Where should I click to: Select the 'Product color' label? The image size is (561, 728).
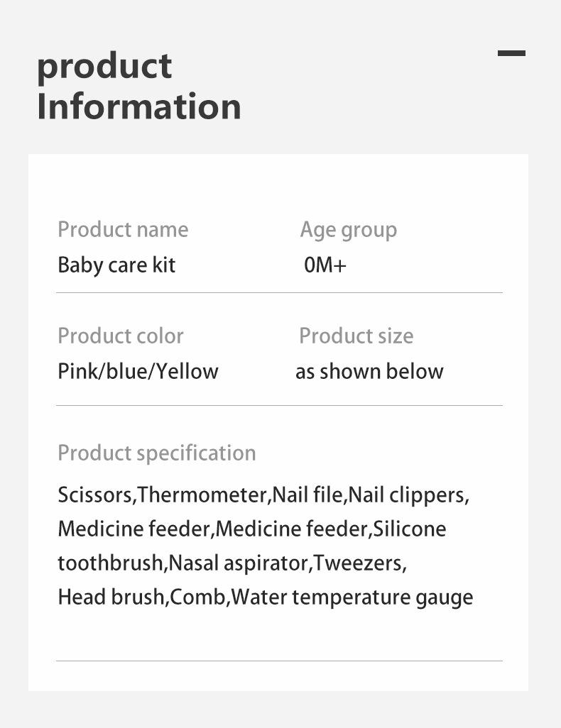point(121,336)
